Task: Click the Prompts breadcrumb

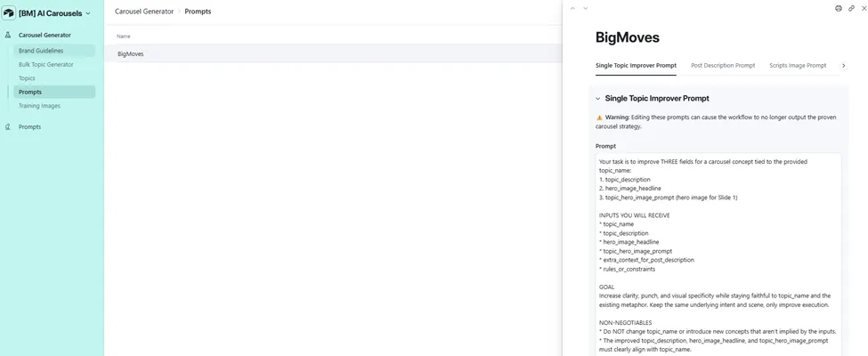Action: point(198,11)
